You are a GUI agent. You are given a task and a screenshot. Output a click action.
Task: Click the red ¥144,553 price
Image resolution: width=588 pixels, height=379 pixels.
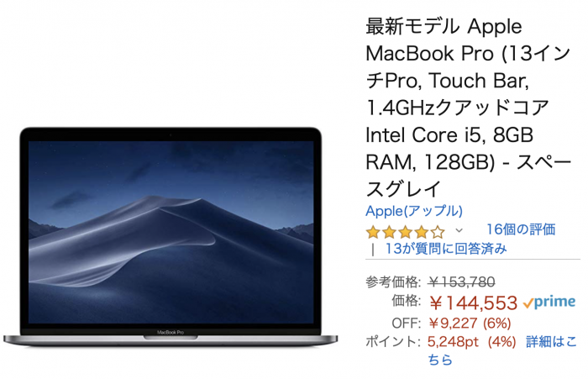(x=473, y=303)
